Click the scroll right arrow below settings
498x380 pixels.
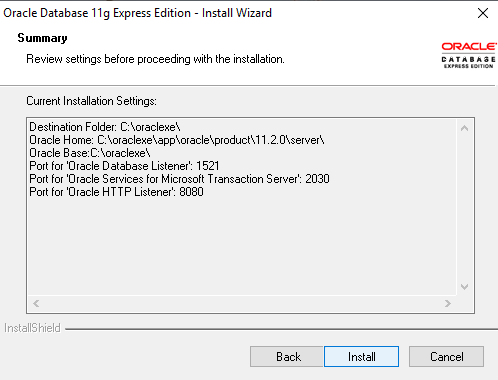click(x=448, y=303)
